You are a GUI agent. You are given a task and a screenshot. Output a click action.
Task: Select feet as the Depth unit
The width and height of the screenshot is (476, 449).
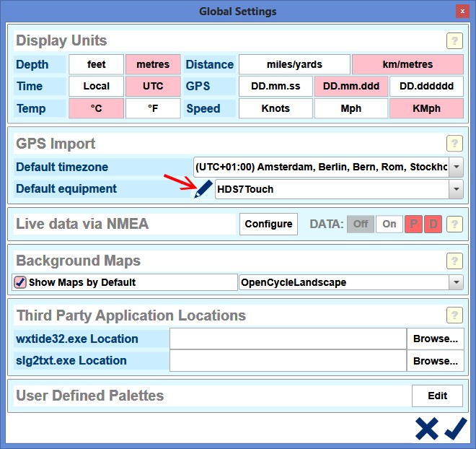(x=96, y=64)
